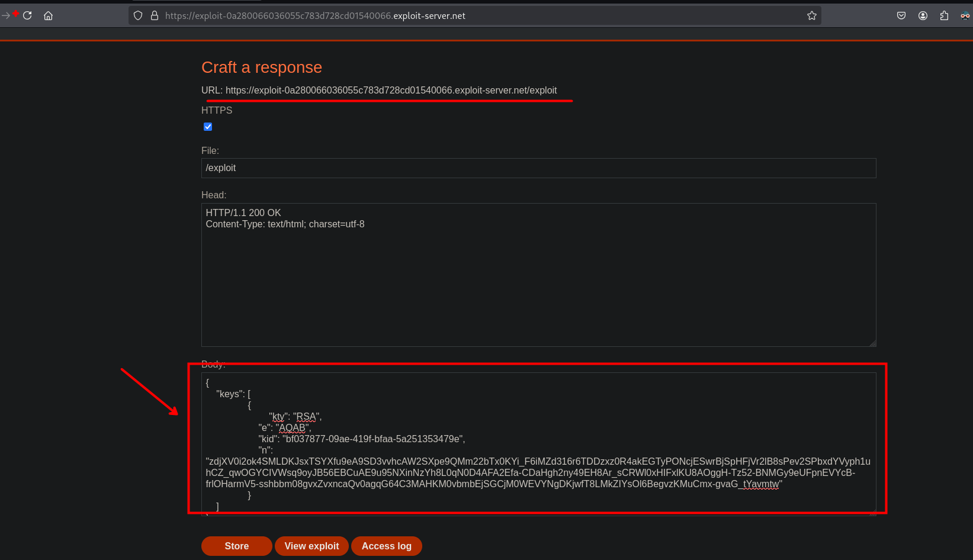Toggle the HTTPS checkbox
Viewport: 973px width, 560px height.
coord(208,127)
